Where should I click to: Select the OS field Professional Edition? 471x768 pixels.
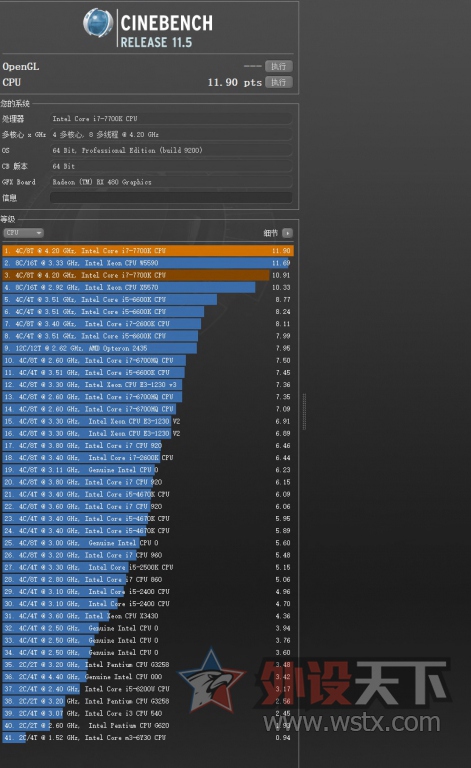(x=171, y=150)
